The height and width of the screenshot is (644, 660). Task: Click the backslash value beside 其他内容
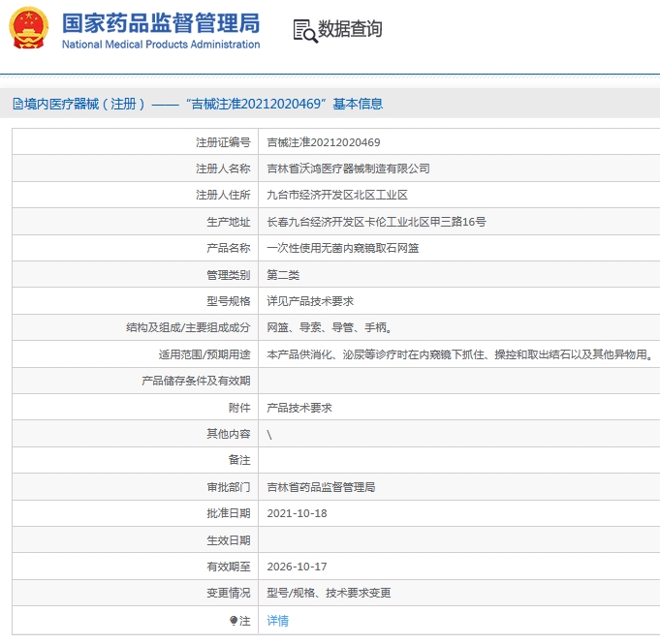click(269, 435)
